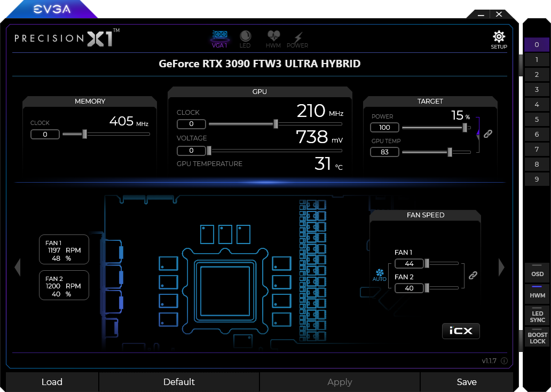Image resolution: width=551 pixels, height=392 pixels.
Task: Toggle LED SYNC
Action: click(x=537, y=315)
